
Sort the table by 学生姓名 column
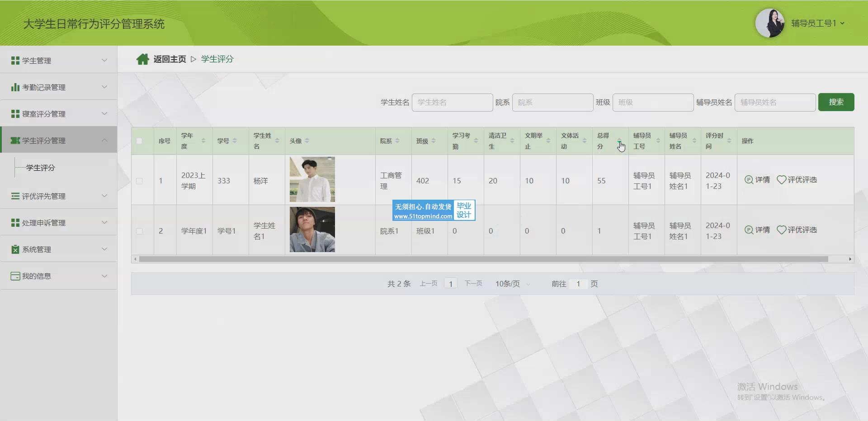point(277,141)
